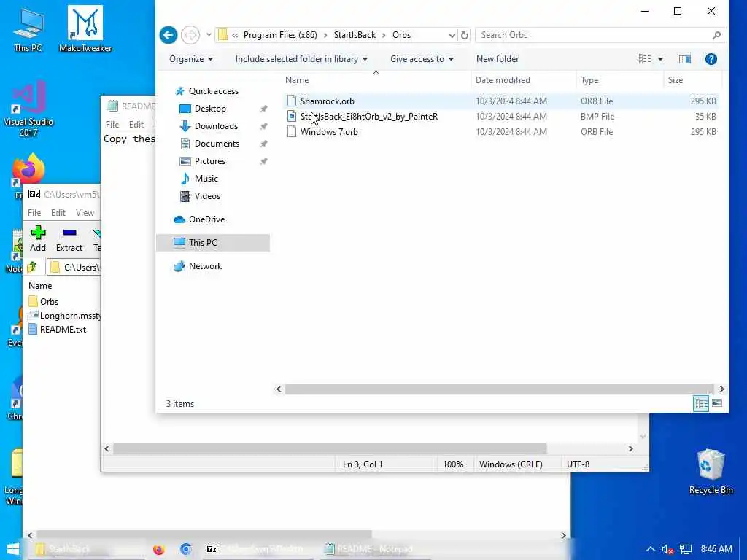The image size is (747, 560).
Task: Click Program Files (x86) breadcrumb
Action: [280, 35]
